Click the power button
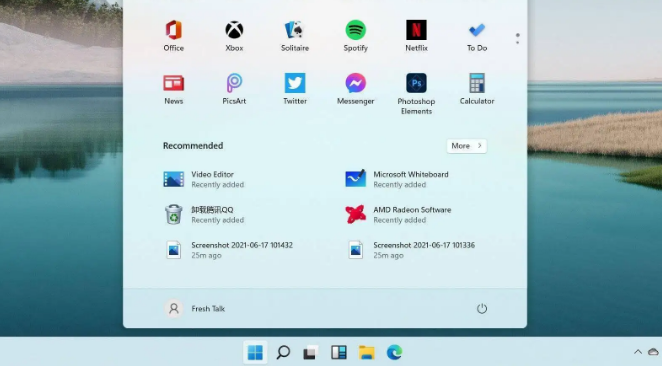 pyautogui.click(x=482, y=309)
